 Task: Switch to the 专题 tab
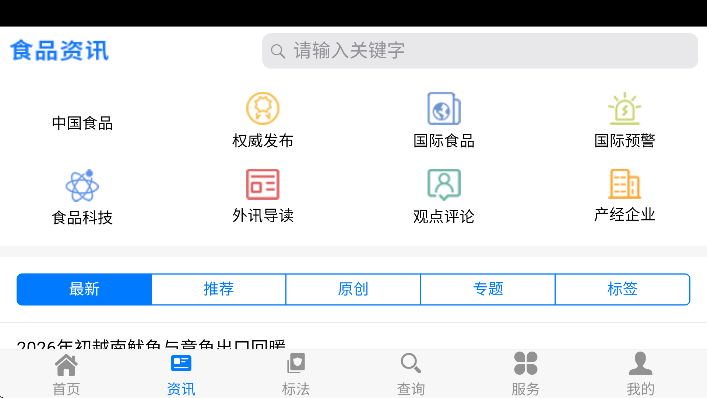[488, 289]
